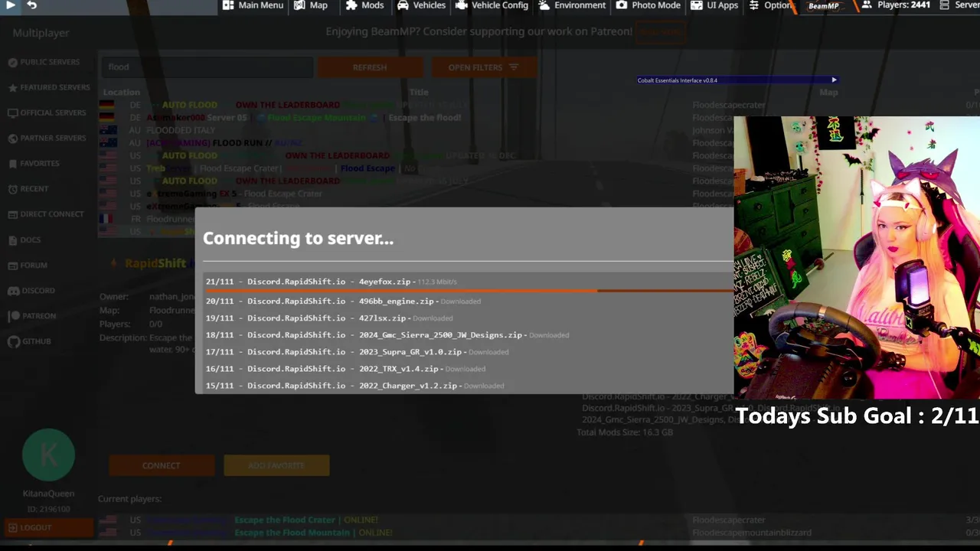Open the Vehicles menu item
The height and width of the screenshot is (551, 980).
[421, 5]
